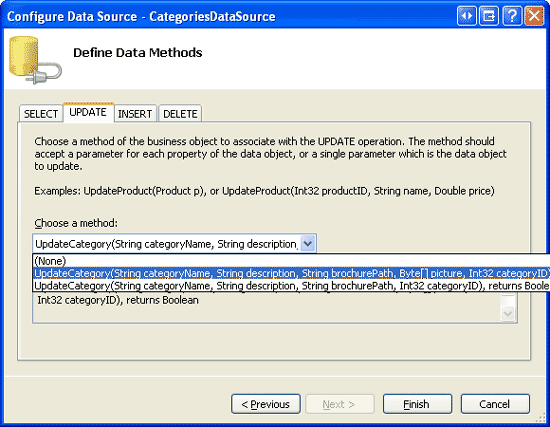550x427 pixels.
Task: Go back with the Previous button
Action: (x=266, y=404)
